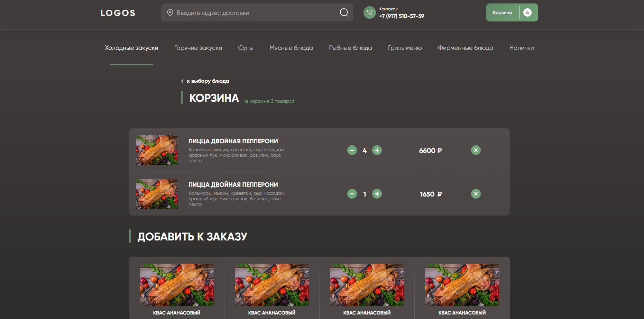The width and height of the screenshot is (644, 319).
Task: Click the КОРЗИНА page heading
Action: pyautogui.click(x=214, y=98)
